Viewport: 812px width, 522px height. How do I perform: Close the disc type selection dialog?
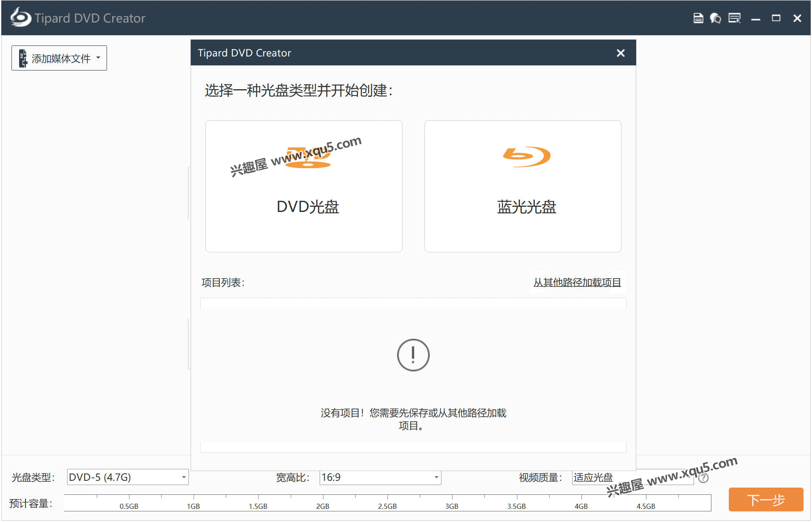click(621, 53)
